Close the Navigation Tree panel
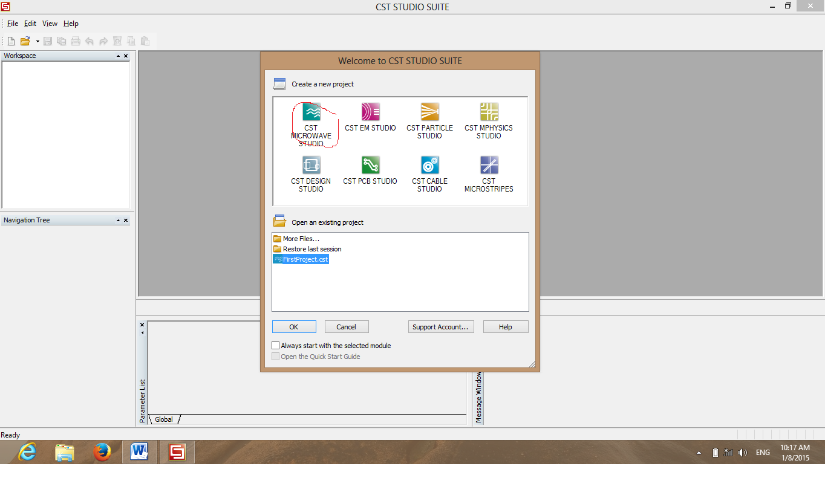The height and width of the screenshot is (504, 825). [x=126, y=221]
